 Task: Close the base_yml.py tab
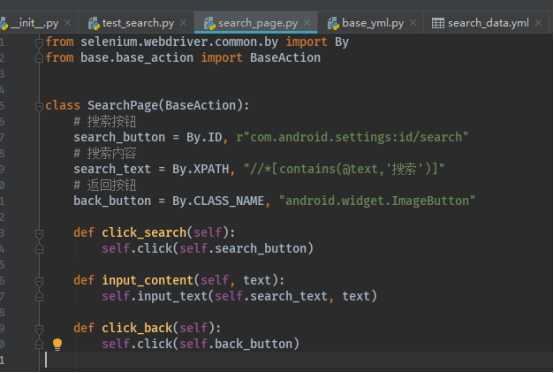click(x=412, y=23)
